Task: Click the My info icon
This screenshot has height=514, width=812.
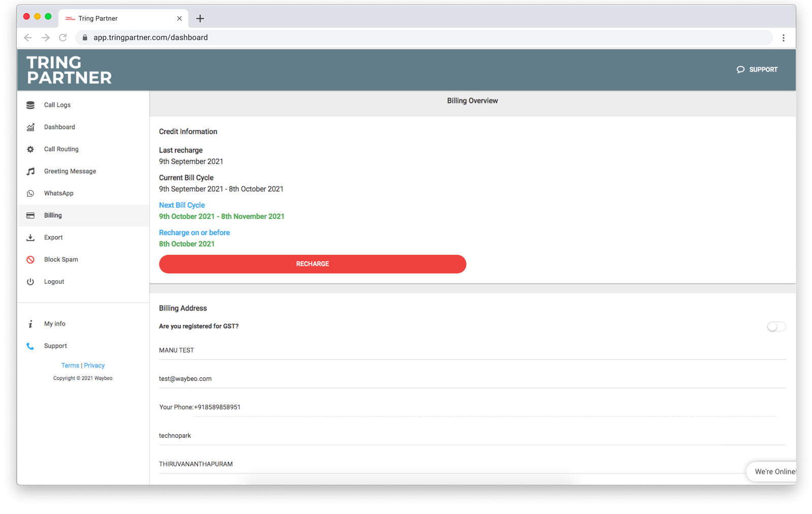Action: pyautogui.click(x=30, y=324)
